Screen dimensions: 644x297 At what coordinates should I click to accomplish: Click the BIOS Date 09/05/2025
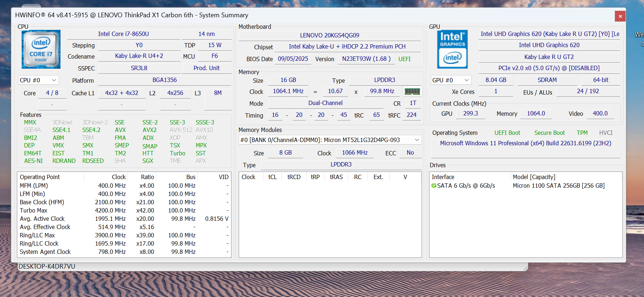[x=293, y=59]
